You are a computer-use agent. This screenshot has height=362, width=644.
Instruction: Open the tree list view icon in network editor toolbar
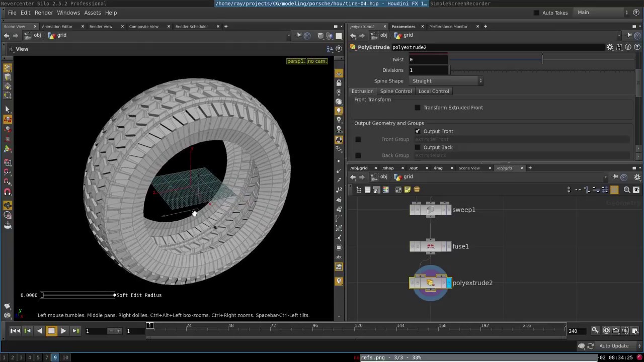pos(358,190)
